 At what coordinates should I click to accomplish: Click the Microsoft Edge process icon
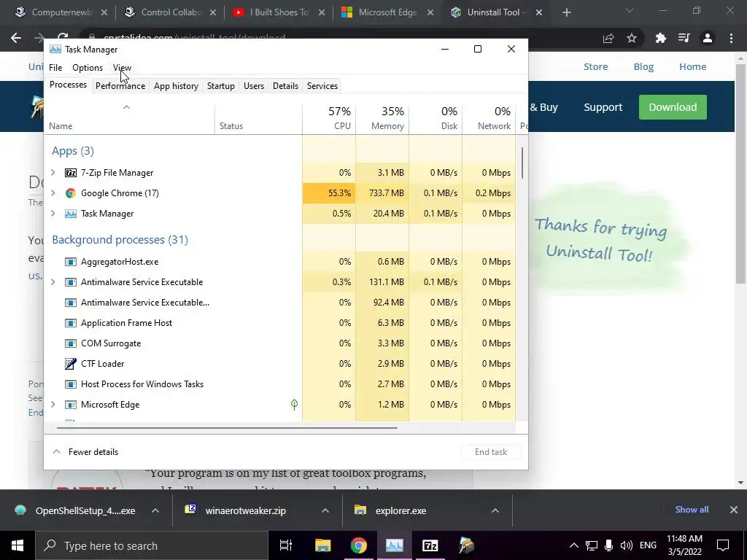(71, 405)
